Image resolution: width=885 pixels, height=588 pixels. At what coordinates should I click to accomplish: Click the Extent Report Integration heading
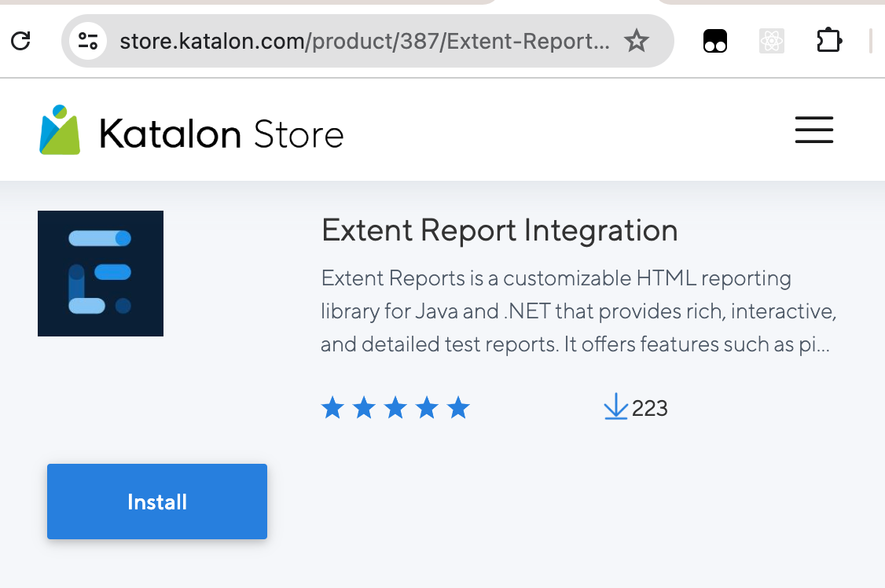tap(499, 230)
